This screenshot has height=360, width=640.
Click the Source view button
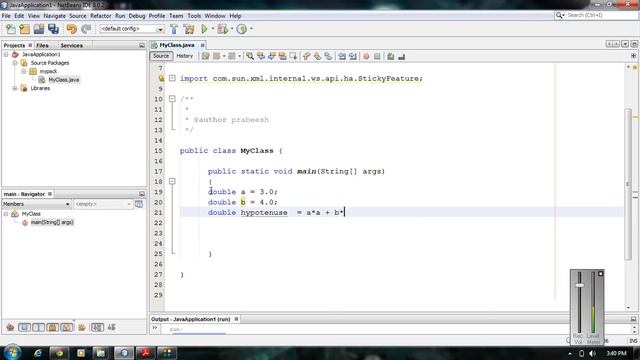161,56
